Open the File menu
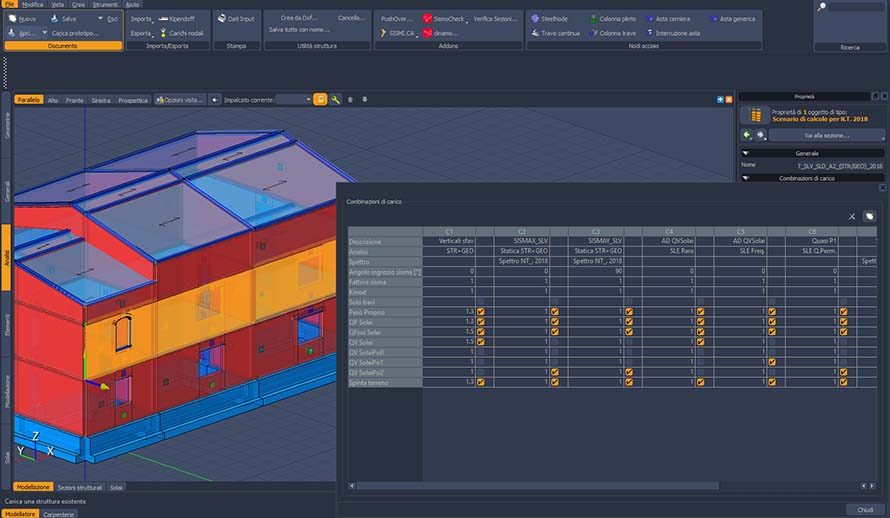890x518 pixels. coord(9,4)
